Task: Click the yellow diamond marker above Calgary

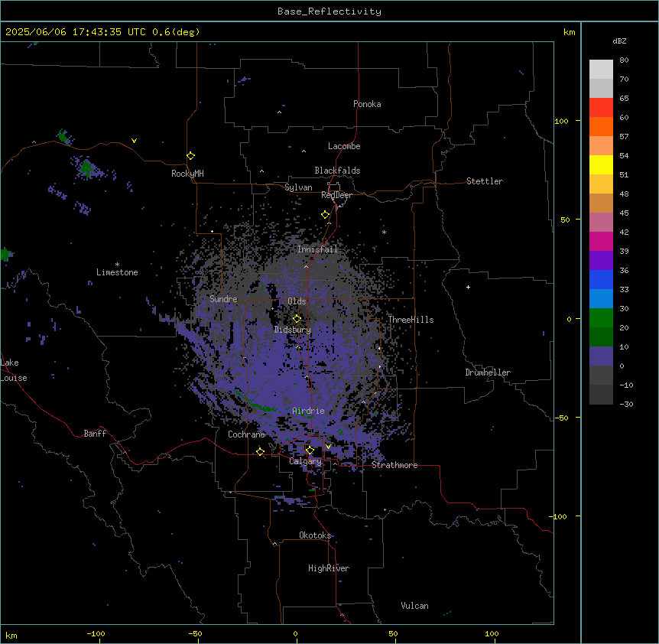Action: (x=310, y=450)
